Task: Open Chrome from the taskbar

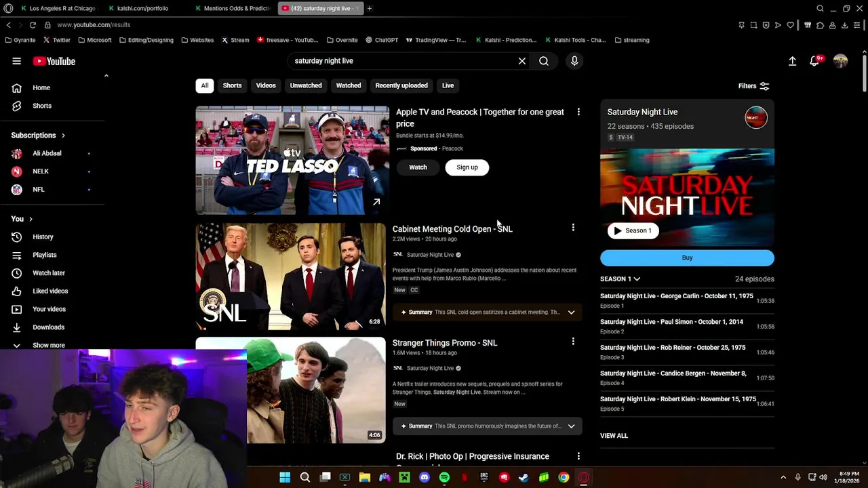Action: click(x=564, y=477)
